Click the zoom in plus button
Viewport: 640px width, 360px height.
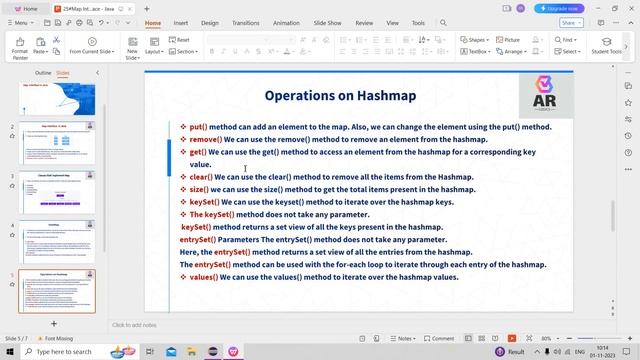click(630, 338)
